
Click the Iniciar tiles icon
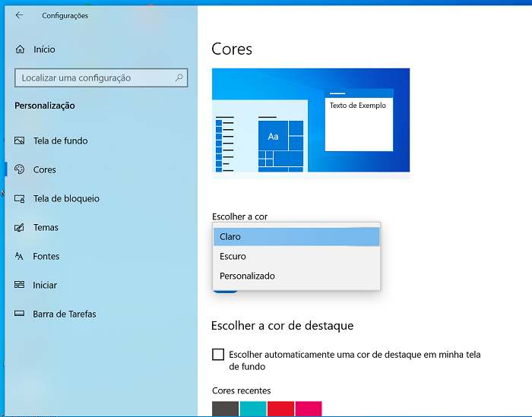[x=19, y=285]
